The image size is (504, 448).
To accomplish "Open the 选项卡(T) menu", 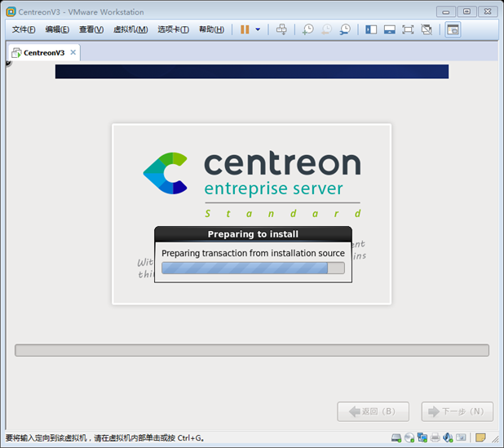I will [173, 29].
